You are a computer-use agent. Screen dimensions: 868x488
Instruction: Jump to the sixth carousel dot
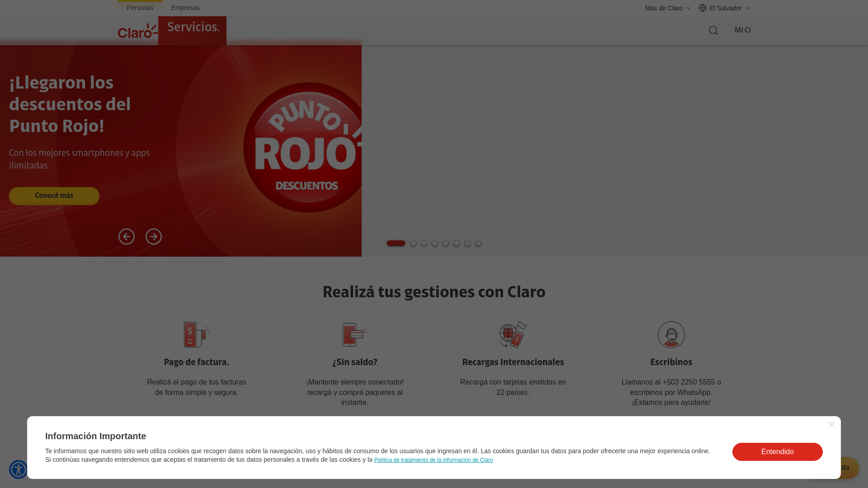(x=457, y=243)
